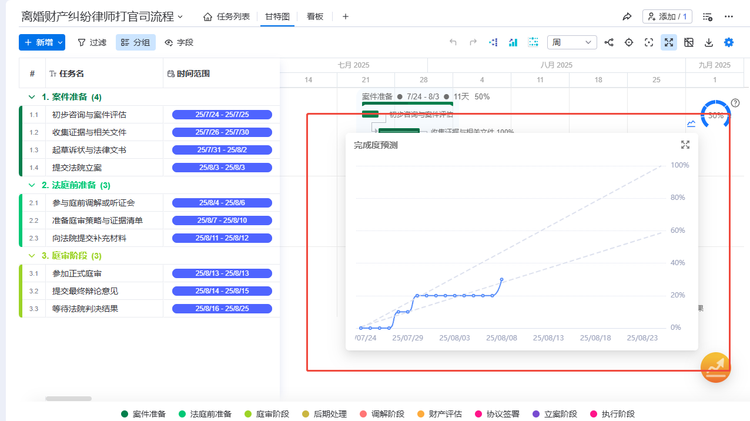750x421 pixels.
Task: Click the dependency links icon
Action: [609, 43]
